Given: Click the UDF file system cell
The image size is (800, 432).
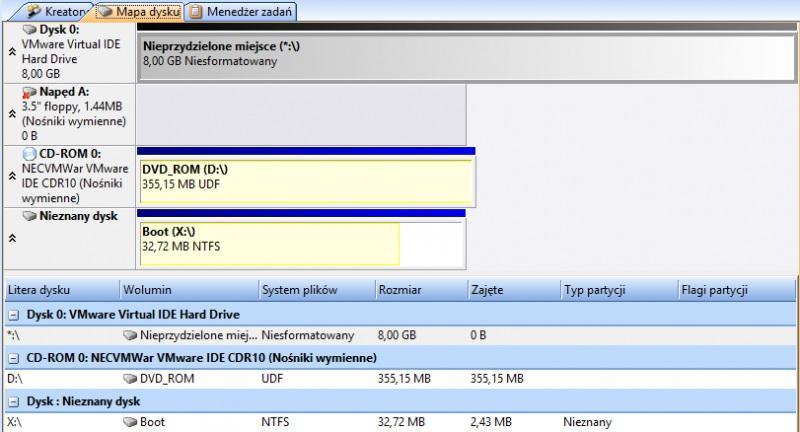Looking at the screenshot, I should (272, 379).
